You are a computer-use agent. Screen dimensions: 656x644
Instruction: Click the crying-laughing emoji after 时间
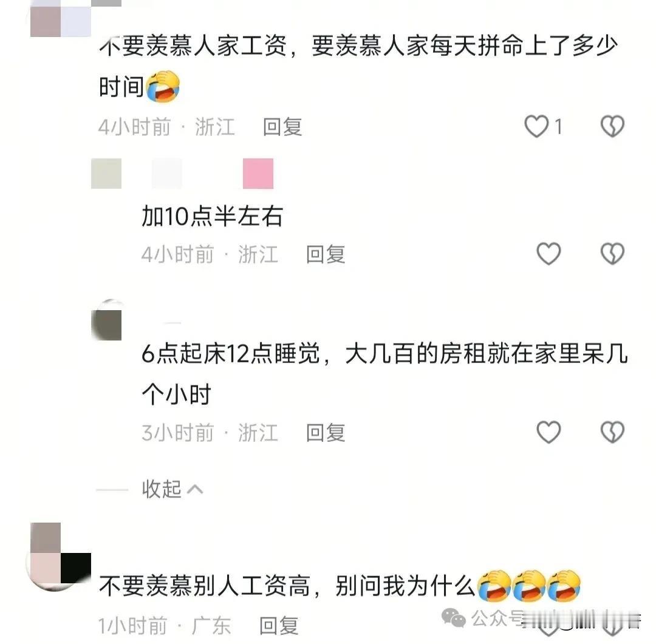coord(163,87)
